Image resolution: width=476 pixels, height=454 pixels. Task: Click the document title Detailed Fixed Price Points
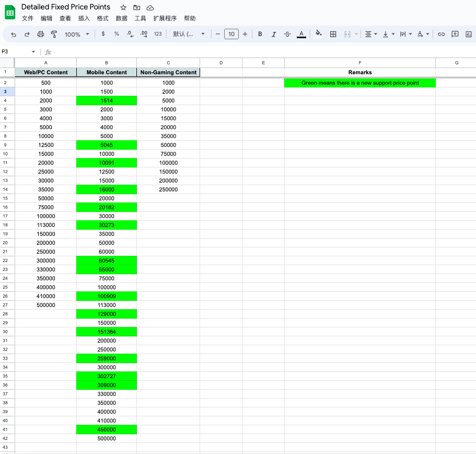66,7
